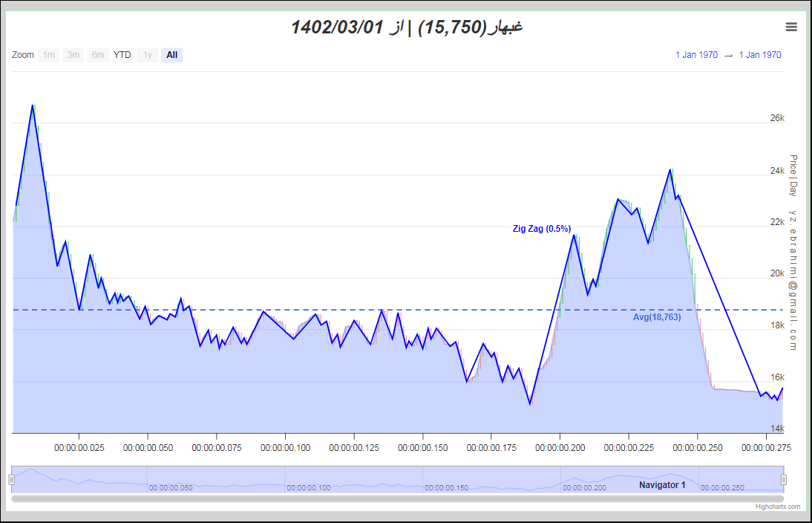Click the Price | Day axis title
The height and width of the screenshot is (523, 812).
pyautogui.click(x=793, y=175)
